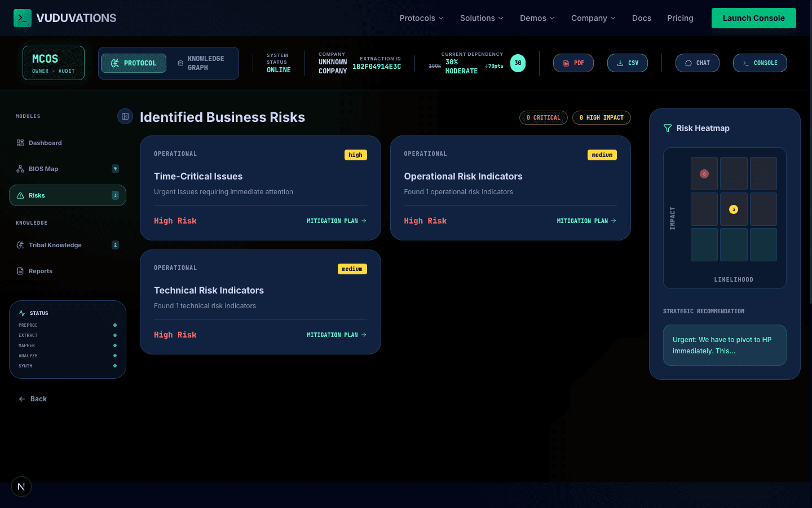Go Back using the sidebar link
Viewport: 812px width, 508px height.
click(x=33, y=399)
